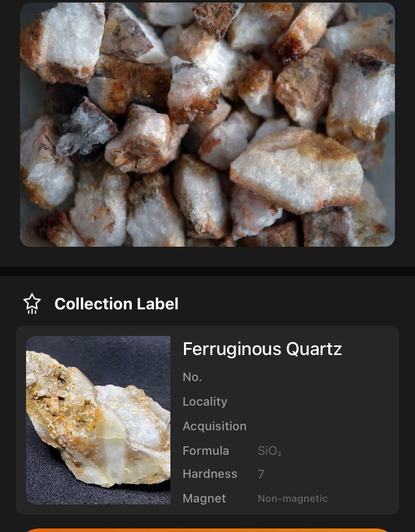Select the Formula label
This screenshot has height=532, width=415.
pyautogui.click(x=205, y=451)
